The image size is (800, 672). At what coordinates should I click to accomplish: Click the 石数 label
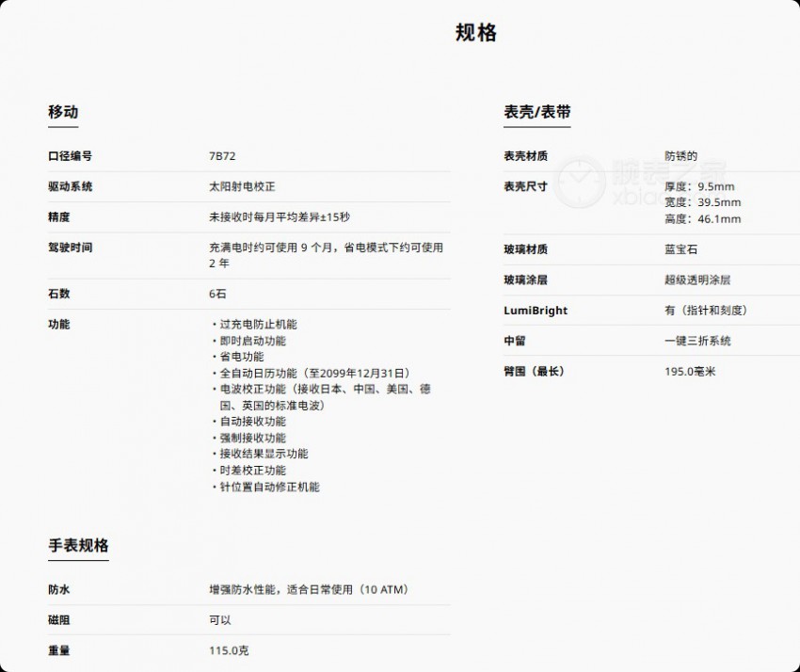pyautogui.click(x=58, y=294)
